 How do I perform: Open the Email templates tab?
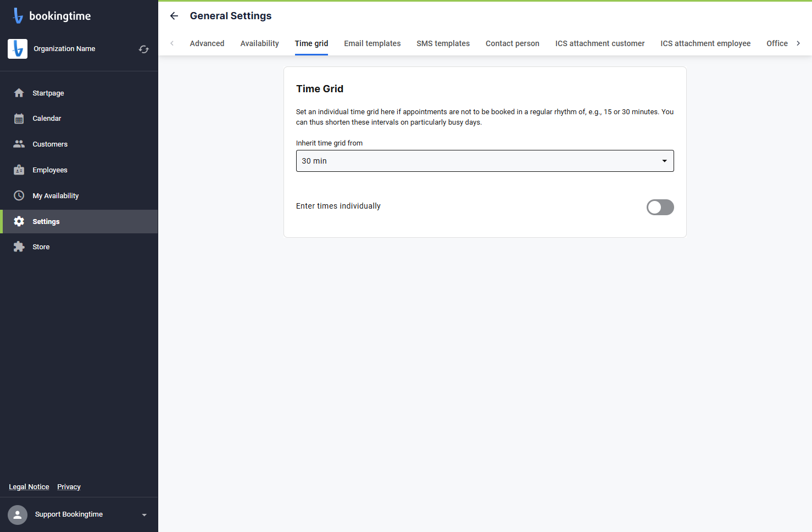pyautogui.click(x=372, y=43)
